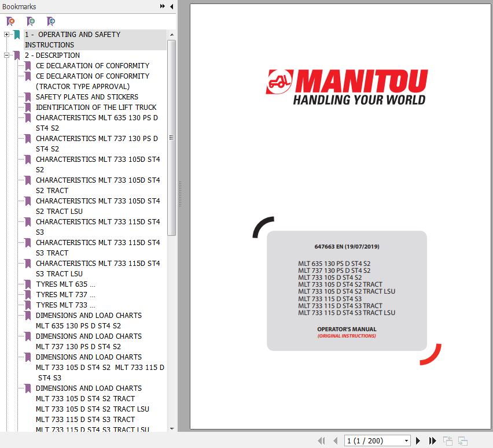Screen dimensions: 493x448
Task: Click the delete bookmark icon
Action: [10, 21]
